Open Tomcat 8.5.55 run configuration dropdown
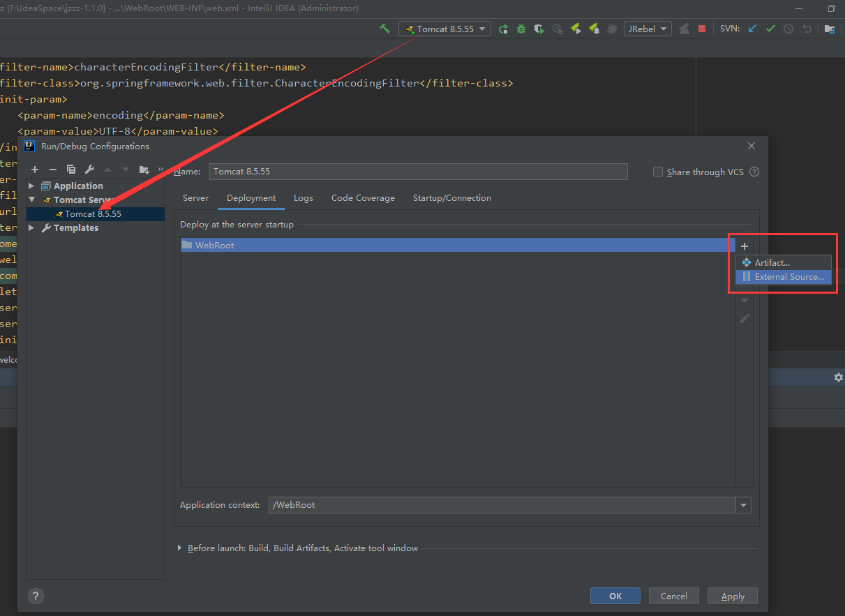Image resolution: width=845 pixels, height=616 pixels. 444,29
